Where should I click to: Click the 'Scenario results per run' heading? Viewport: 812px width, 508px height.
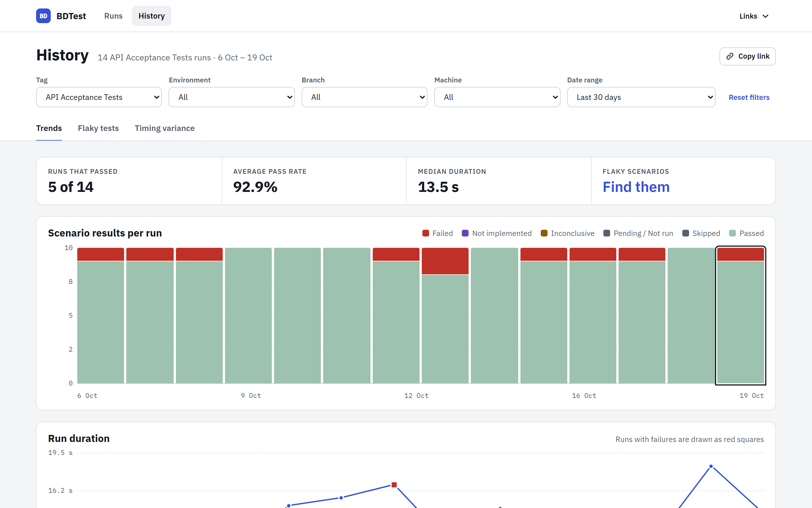point(105,233)
